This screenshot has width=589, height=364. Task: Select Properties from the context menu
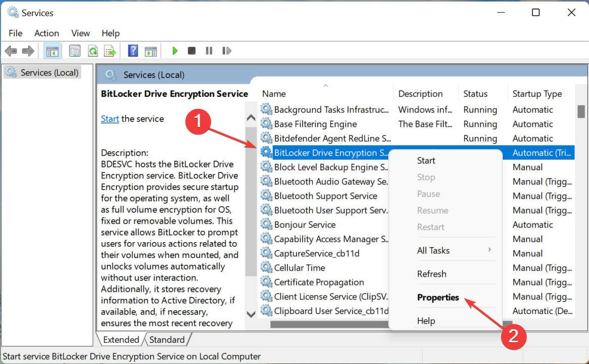click(x=437, y=297)
